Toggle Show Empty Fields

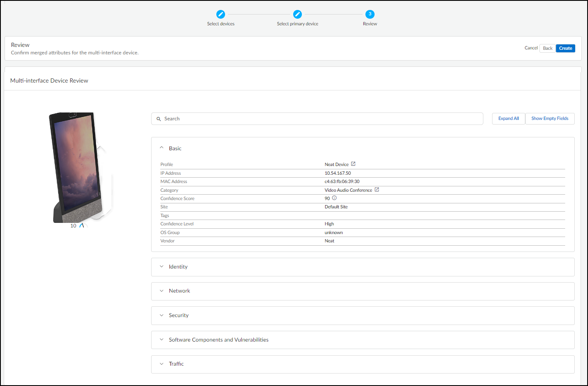[549, 119]
